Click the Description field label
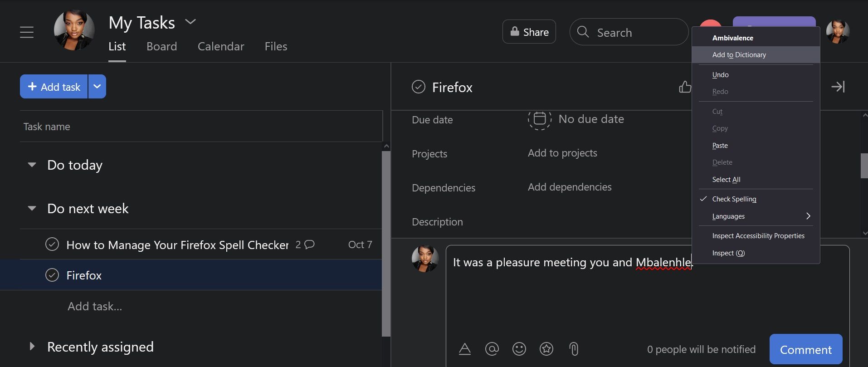Screen dimensions: 868x367 click(437, 222)
